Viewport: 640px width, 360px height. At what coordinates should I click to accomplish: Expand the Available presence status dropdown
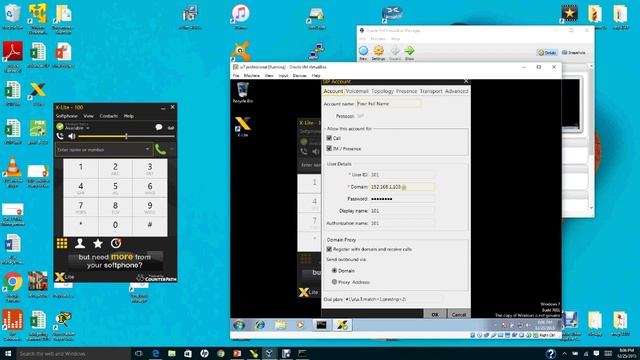click(x=88, y=128)
